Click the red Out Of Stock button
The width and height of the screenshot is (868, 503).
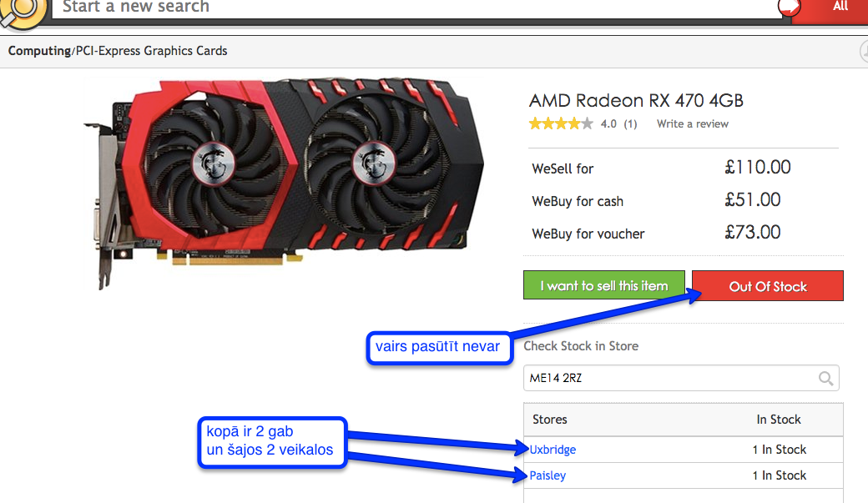(767, 286)
